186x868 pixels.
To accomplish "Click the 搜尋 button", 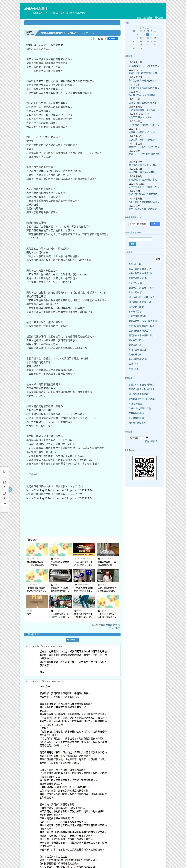I will [x=133, y=244].
